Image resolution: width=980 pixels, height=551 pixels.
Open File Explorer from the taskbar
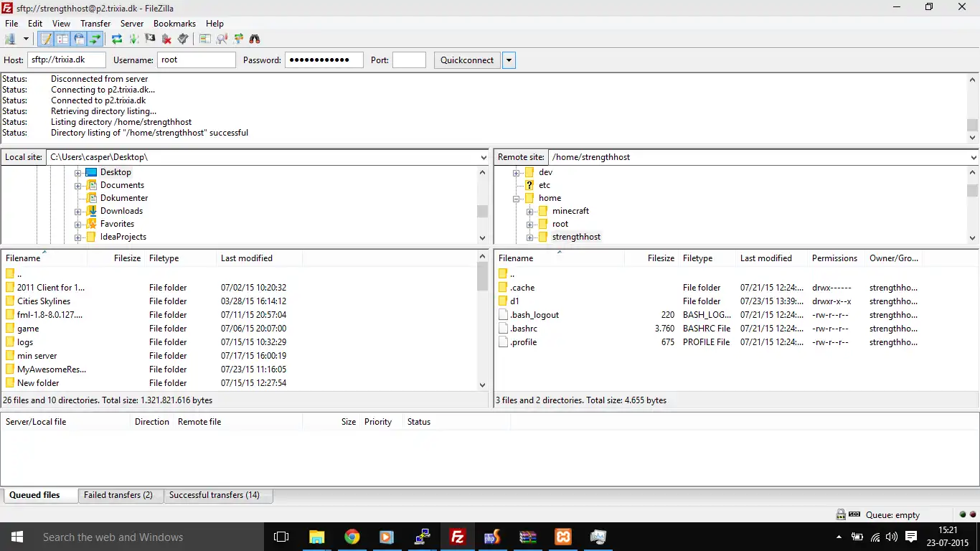point(316,537)
